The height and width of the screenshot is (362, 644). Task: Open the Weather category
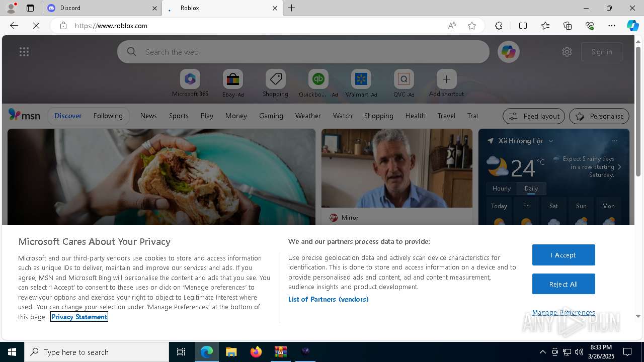[308, 116]
